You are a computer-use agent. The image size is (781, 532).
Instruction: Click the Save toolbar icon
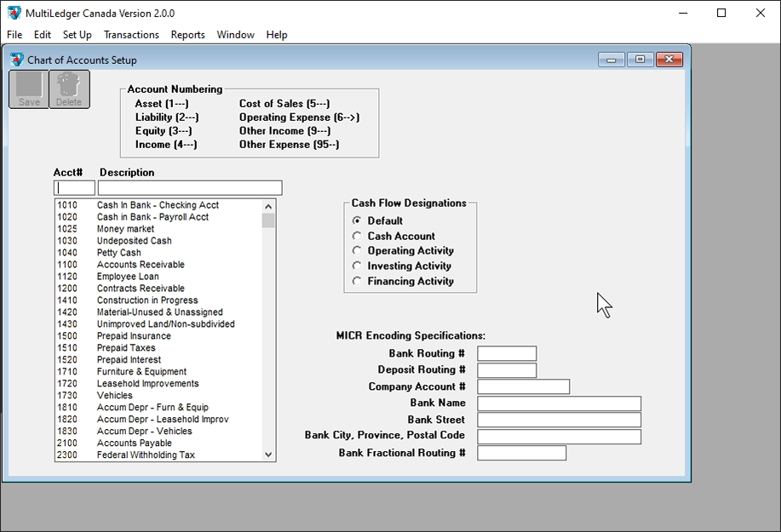coord(29,89)
